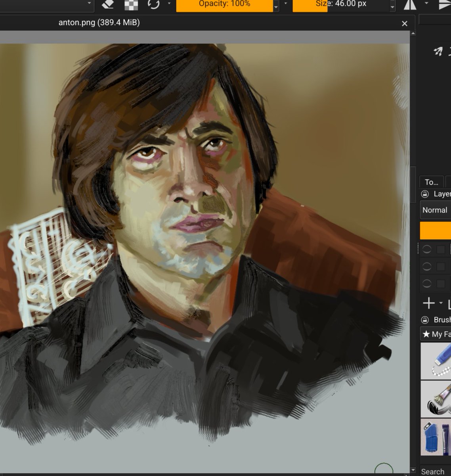451x476 pixels.
Task: Toggle the vertical mirror tool icon
Action: click(x=445, y=4)
